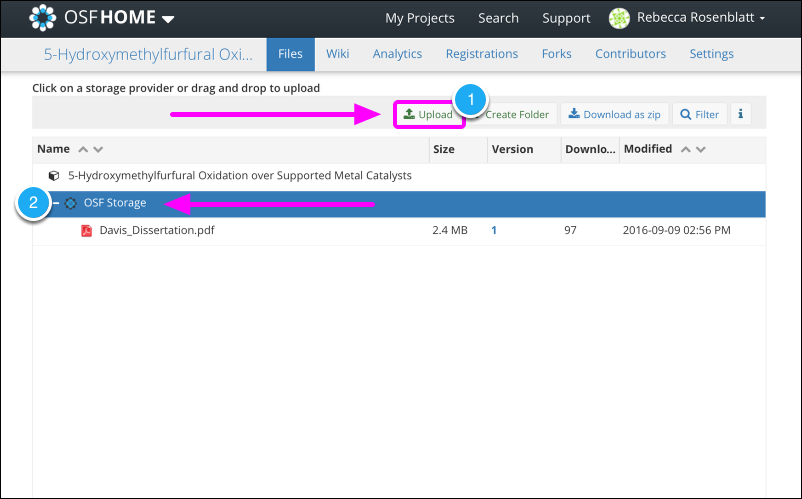Click the PDF icon of Davis_Dissertation
Viewport: 802px width, 499px height.
[x=86, y=231]
